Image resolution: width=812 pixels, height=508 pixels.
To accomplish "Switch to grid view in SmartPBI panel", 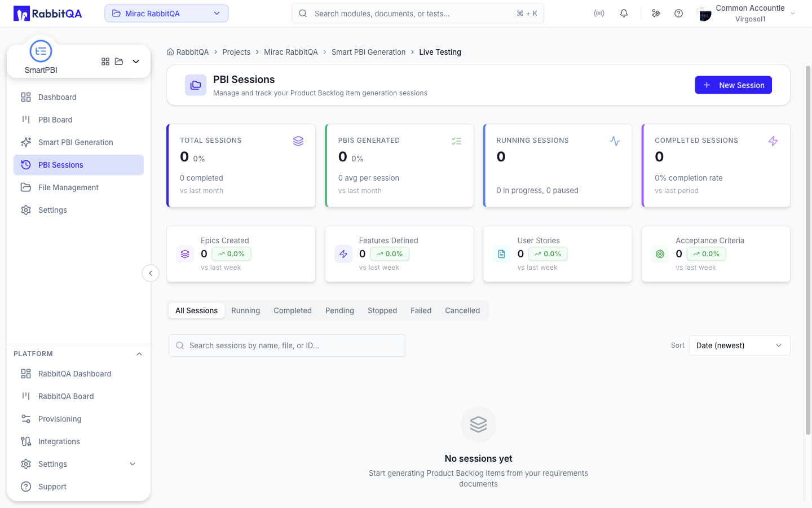I will point(105,62).
